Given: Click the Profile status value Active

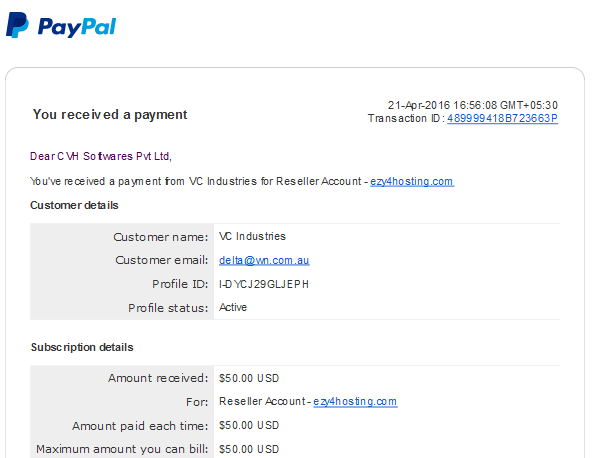Looking at the screenshot, I should point(233,307).
